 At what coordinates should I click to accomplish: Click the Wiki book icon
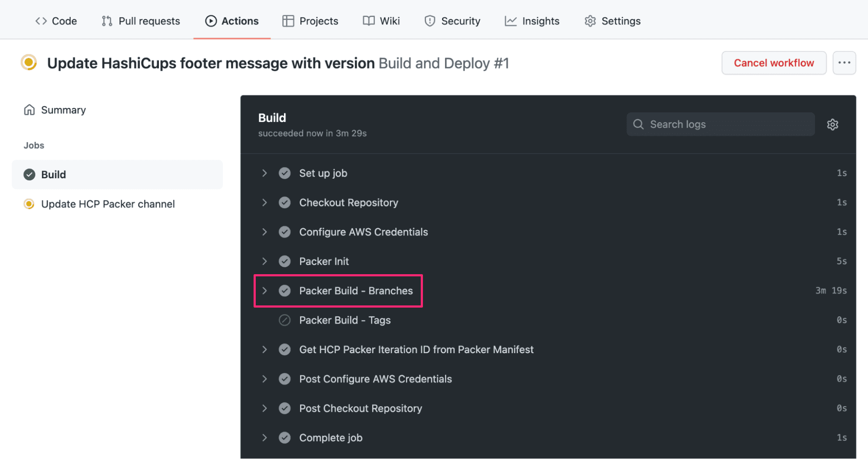pyautogui.click(x=369, y=21)
